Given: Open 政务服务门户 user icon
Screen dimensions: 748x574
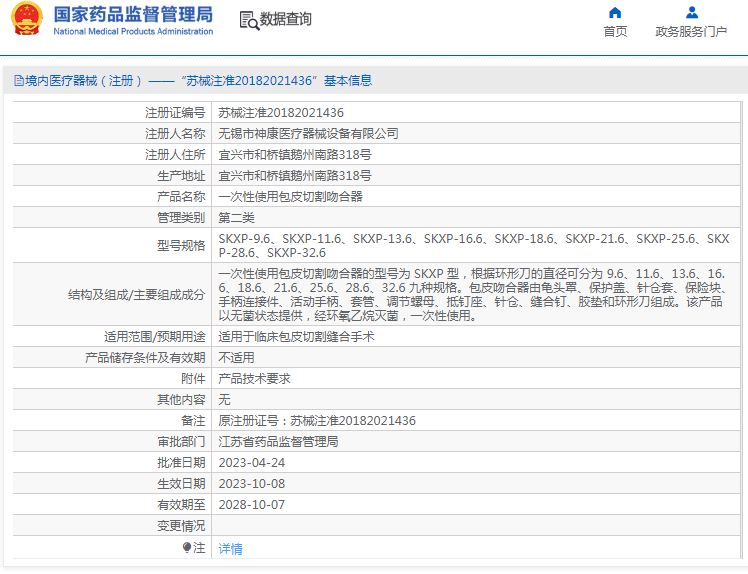Looking at the screenshot, I should point(691,12).
